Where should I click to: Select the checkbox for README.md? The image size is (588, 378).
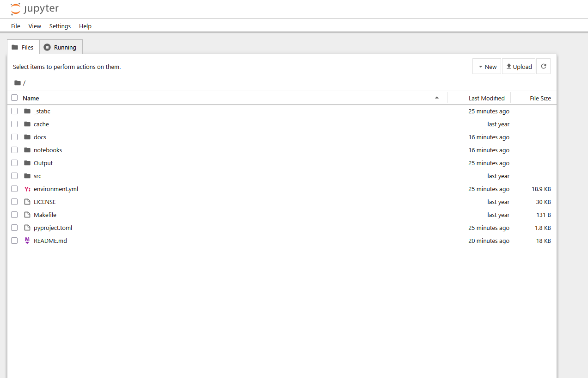coord(14,241)
